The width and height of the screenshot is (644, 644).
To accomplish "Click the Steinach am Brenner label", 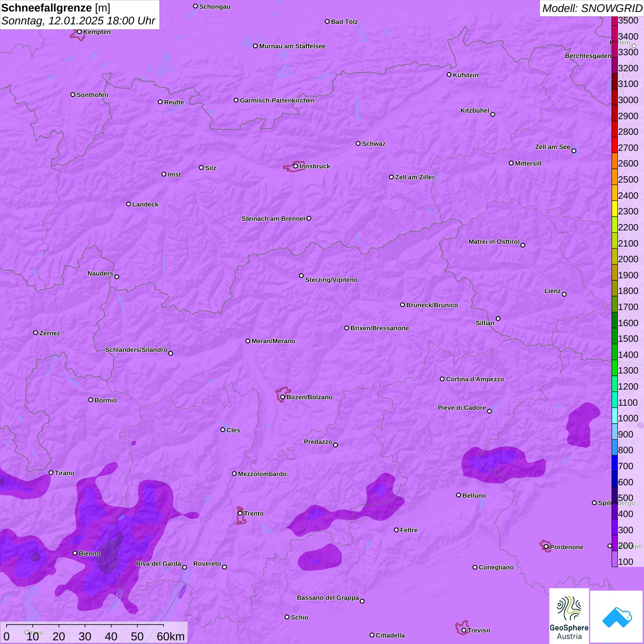I will [273, 218].
